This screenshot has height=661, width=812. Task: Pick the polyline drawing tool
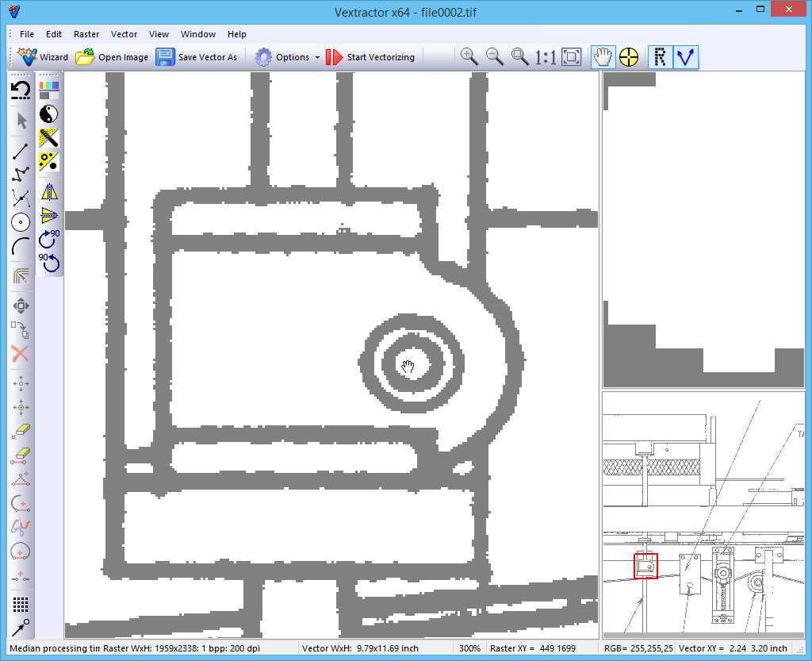(x=21, y=175)
